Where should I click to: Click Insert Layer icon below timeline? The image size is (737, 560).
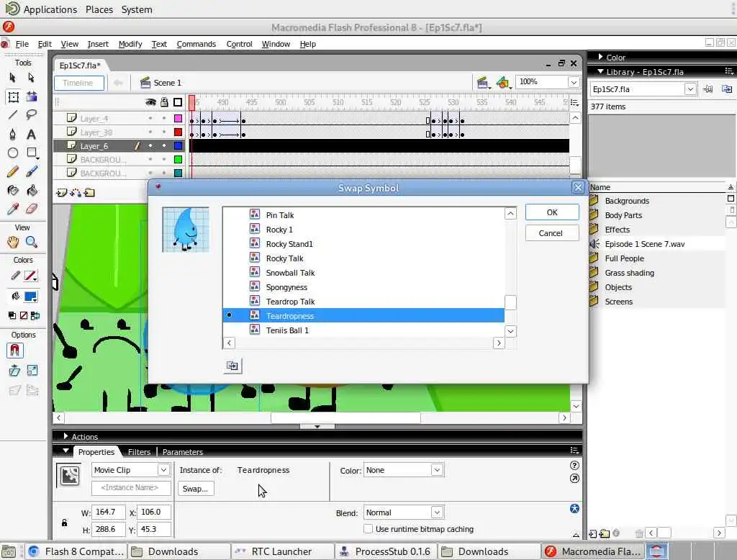[62, 192]
